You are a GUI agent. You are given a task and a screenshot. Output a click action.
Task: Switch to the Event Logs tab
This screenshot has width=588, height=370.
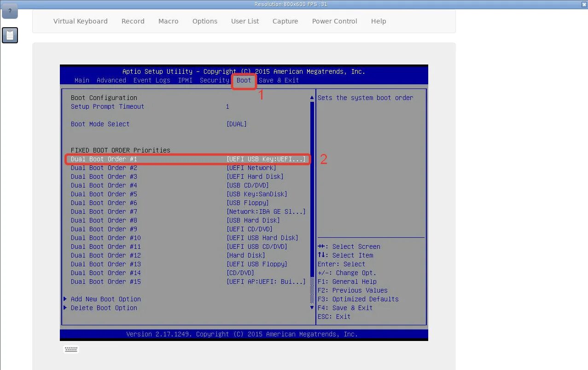click(152, 80)
